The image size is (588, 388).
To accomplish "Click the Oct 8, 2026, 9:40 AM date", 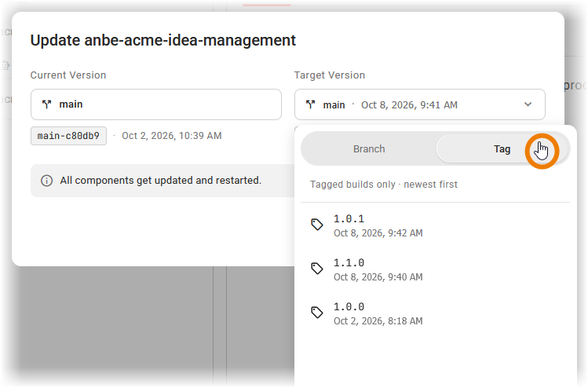I will [x=378, y=277].
